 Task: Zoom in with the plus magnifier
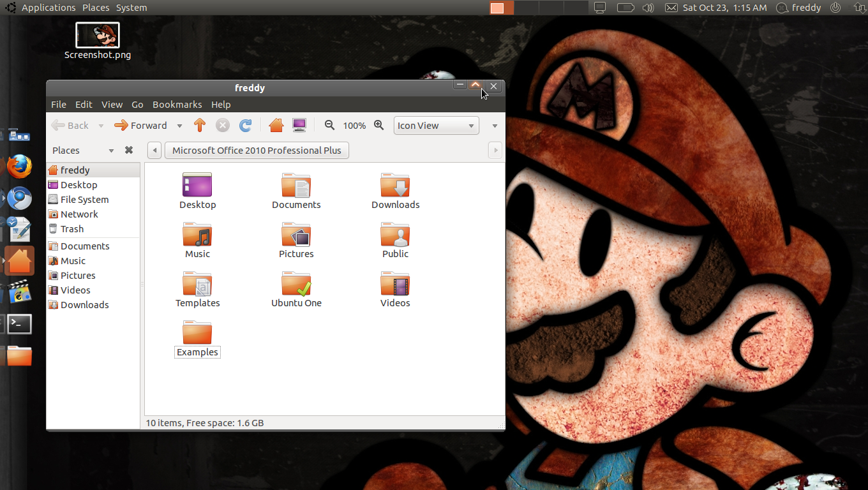379,126
